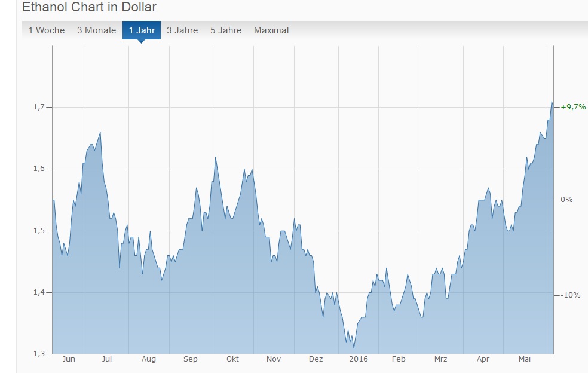Select the Okt month axis label

(x=232, y=359)
